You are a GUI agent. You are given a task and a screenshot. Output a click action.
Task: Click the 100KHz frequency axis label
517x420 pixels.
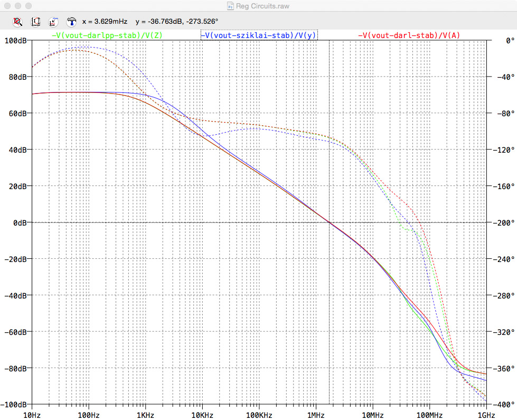pos(259,415)
